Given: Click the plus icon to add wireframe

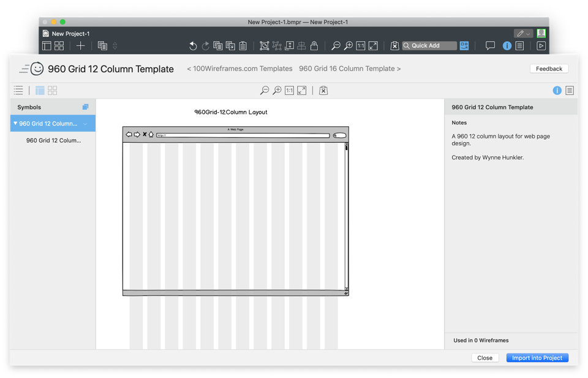Looking at the screenshot, I should pos(80,46).
